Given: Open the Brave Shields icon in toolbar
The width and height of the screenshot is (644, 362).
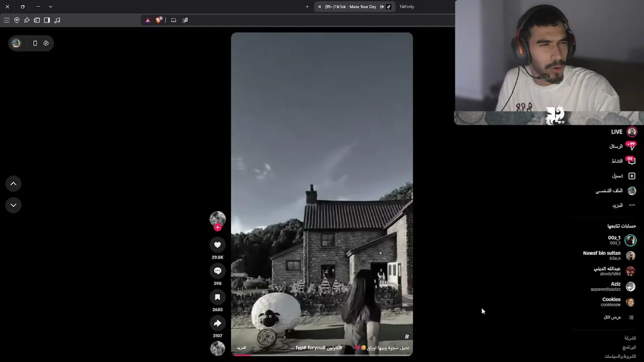Looking at the screenshot, I should (17, 20).
